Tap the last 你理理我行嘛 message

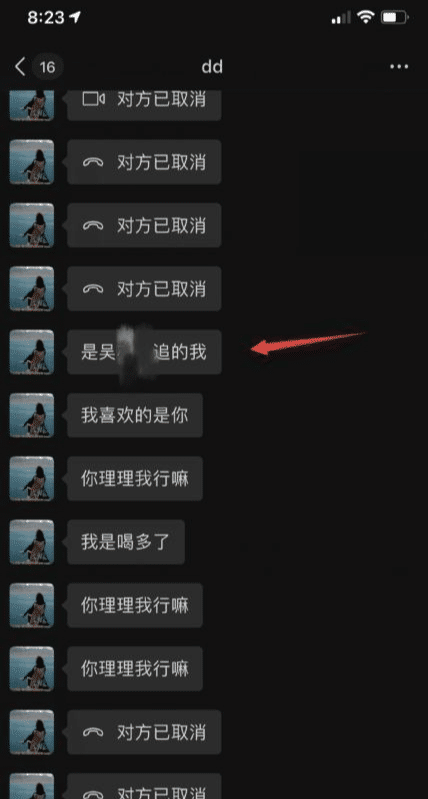135,669
